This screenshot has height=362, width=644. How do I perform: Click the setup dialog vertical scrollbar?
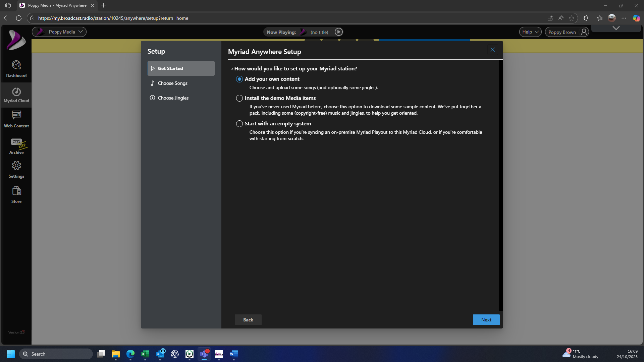tap(500, 185)
